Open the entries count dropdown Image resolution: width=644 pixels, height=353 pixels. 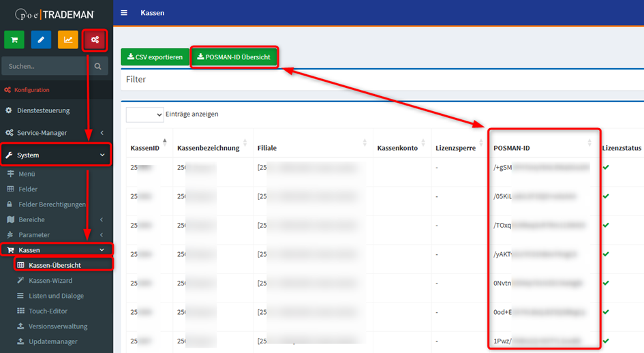pos(144,114)
